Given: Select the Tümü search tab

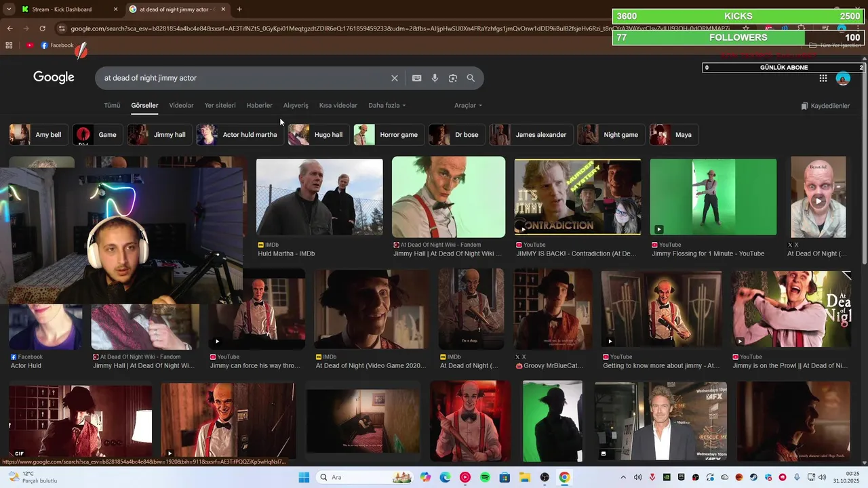Looking at the screenshot, I should click(112, 106).
